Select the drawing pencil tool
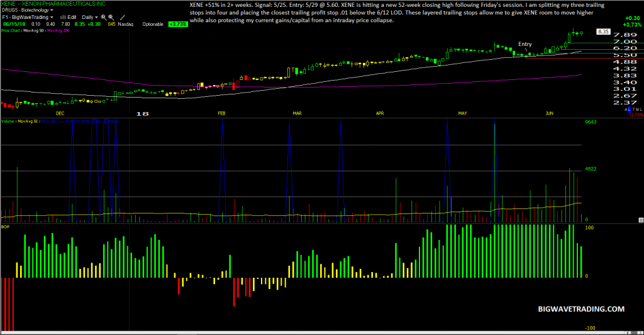The width and height of the screenshot is (644, 335). tap(123, 17)
